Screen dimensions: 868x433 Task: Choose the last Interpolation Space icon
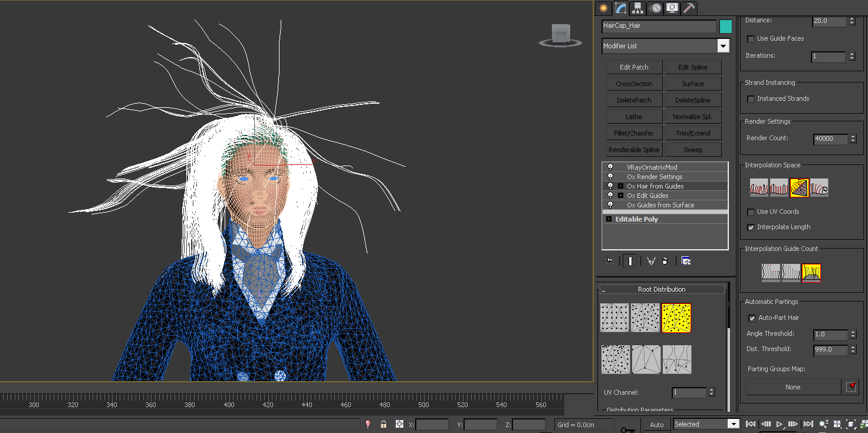coord(819,187)
